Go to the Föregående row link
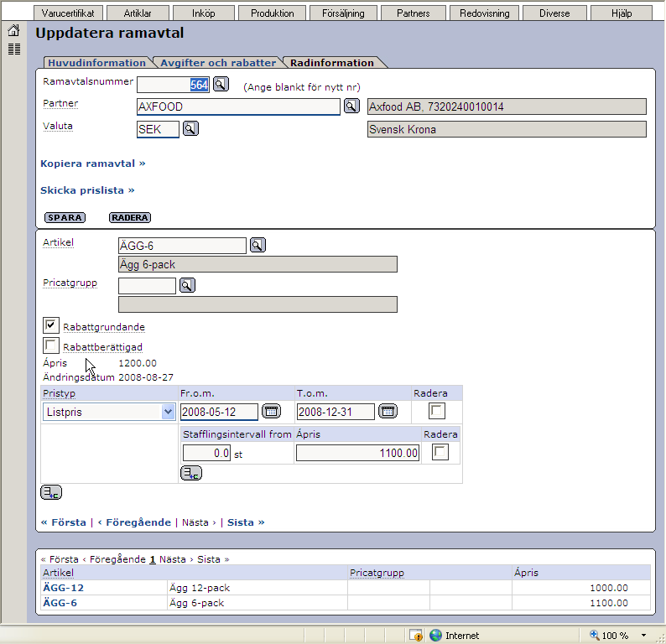Image resolution: width=666 pixels, height=644 pixels. click(x=134, y=522)
